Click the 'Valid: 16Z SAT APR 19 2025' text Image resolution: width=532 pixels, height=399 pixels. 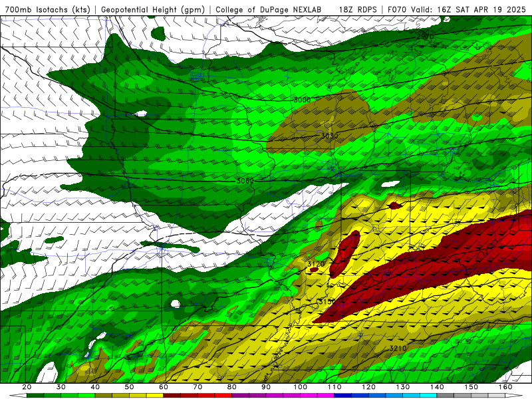(468, 9)
